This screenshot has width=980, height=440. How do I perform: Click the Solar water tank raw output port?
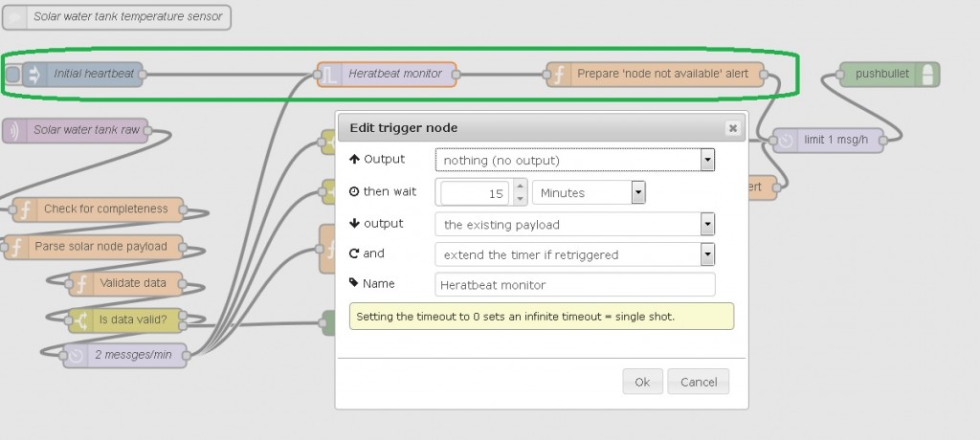pyautogui.click(x=147, y=131)
